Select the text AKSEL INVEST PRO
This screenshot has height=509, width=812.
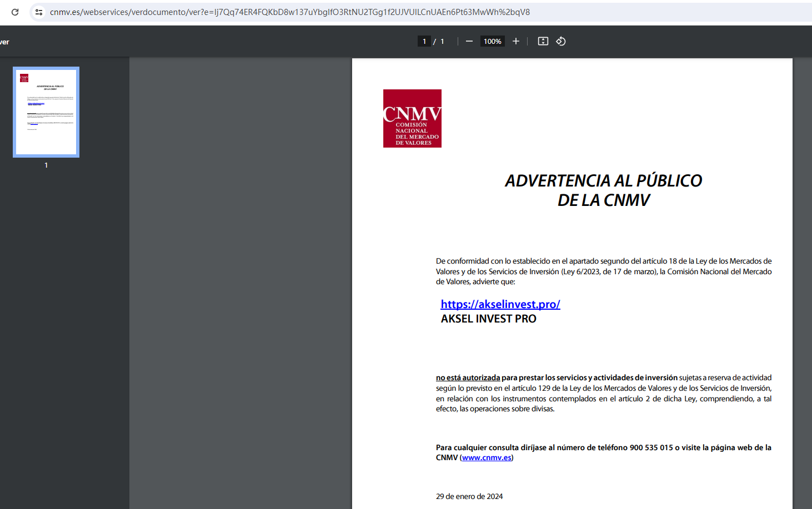click(489, 319)
